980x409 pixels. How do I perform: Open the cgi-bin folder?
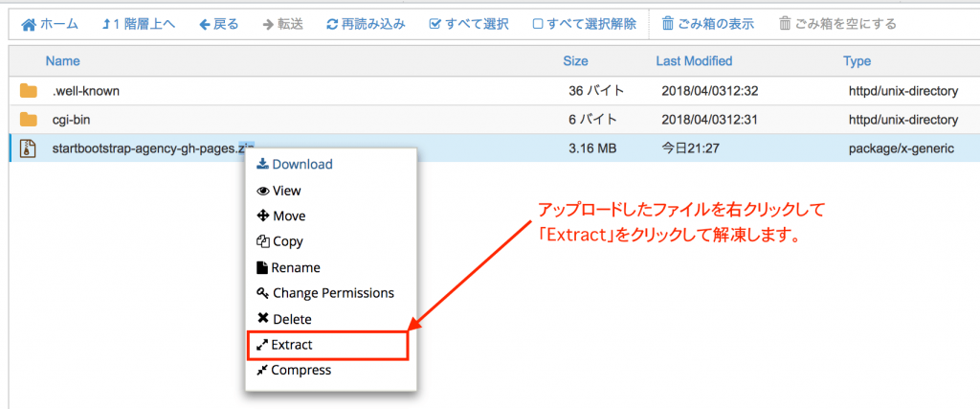click(71, 120)
